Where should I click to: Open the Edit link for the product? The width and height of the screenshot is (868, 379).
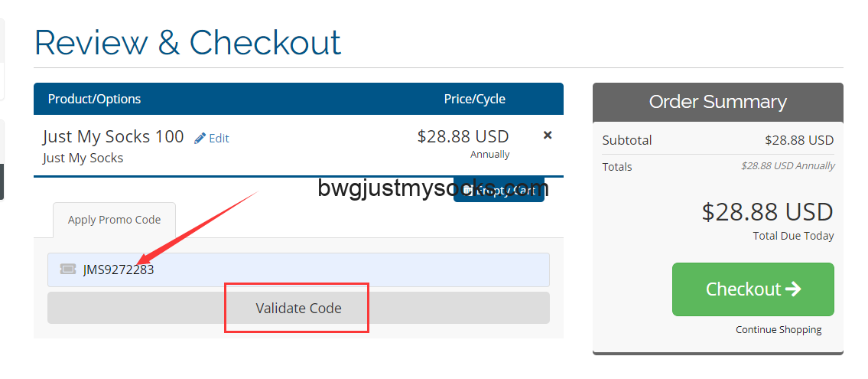coord(219,139)
